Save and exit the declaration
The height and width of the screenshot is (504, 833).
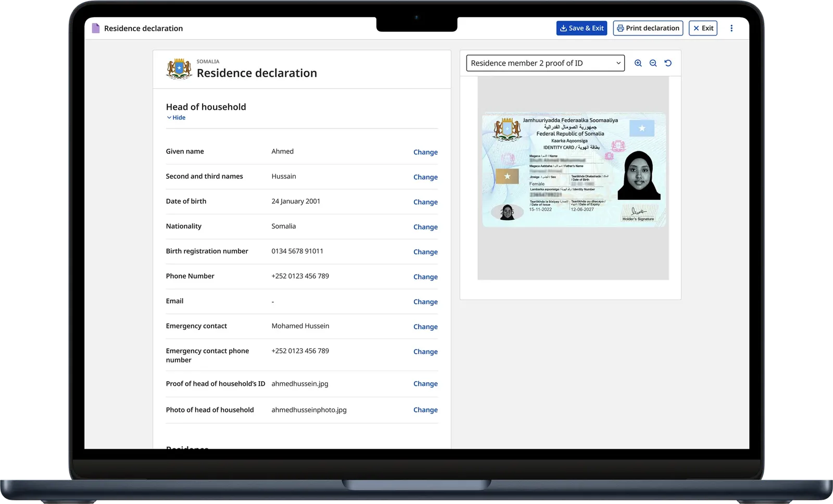click(x=582, y=28)
